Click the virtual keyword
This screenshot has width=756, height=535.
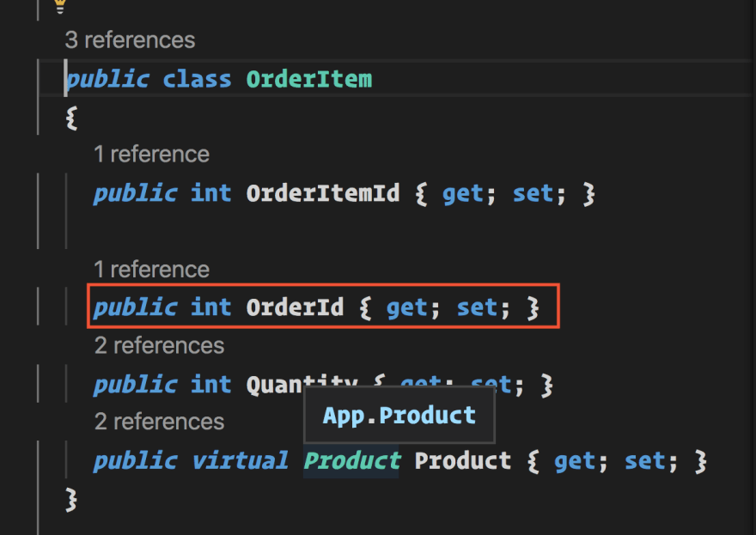[x=240, y=461]
